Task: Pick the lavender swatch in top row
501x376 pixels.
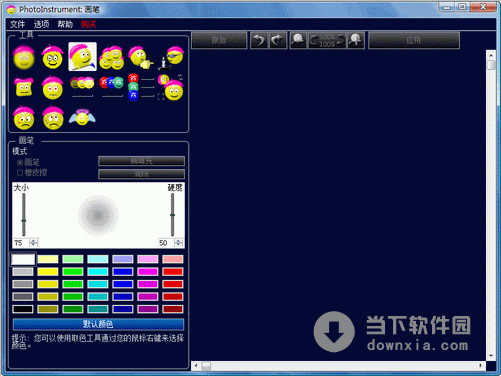Action: [x=123, y=259]
